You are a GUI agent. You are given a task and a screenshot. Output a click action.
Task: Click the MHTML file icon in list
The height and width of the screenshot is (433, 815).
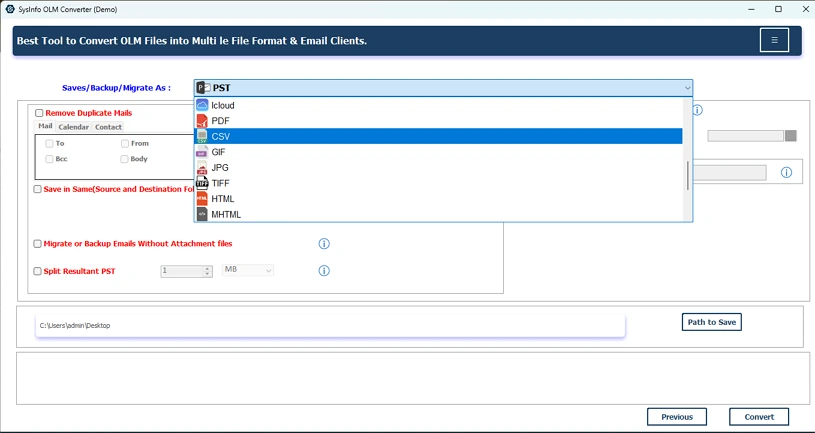coord(202,214)
